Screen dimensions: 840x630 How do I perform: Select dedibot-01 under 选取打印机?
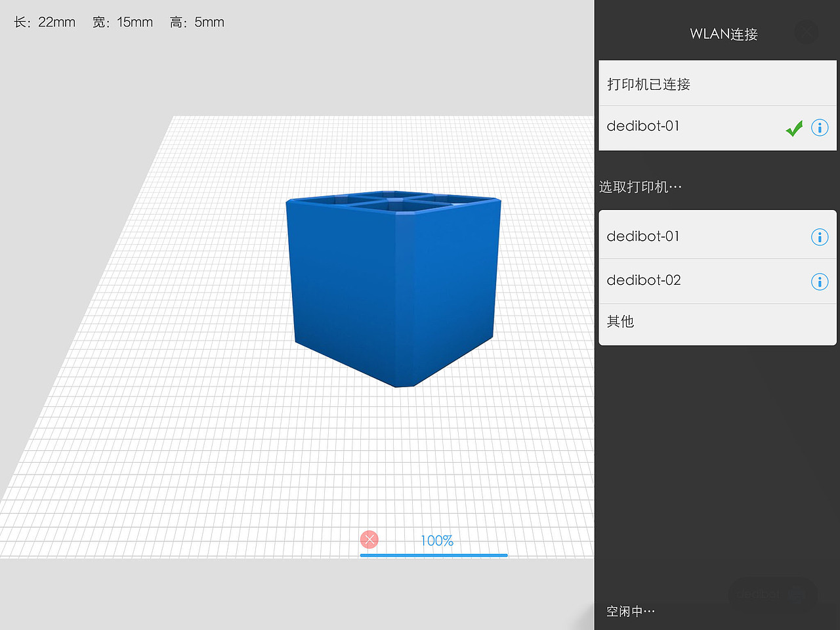point(717,236)
